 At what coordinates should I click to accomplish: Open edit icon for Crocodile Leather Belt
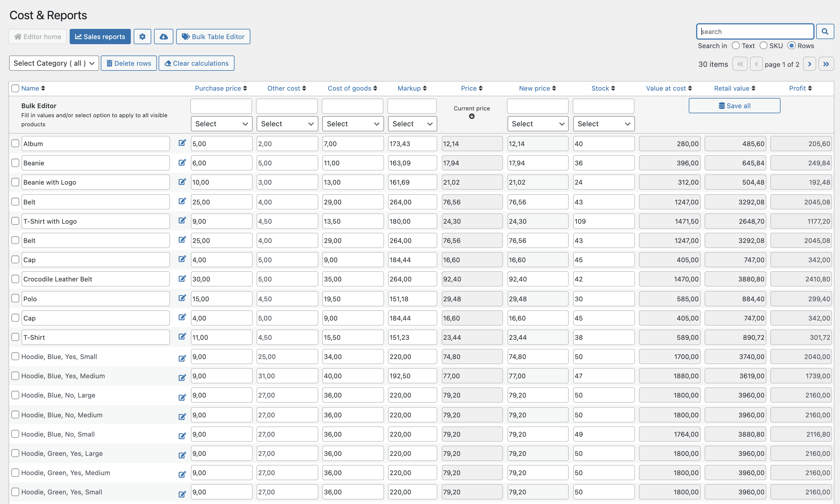point(182,279)
